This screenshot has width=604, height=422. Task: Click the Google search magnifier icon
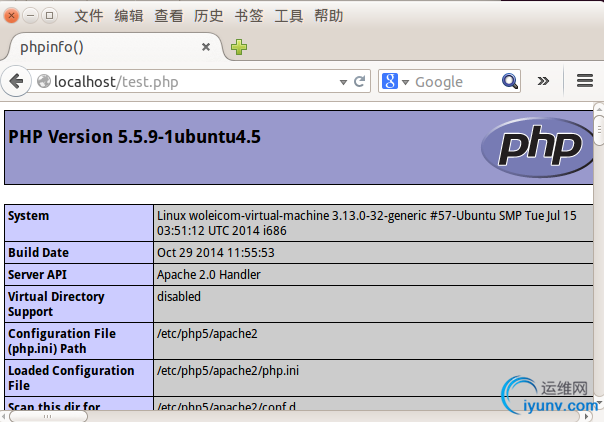pos(510,81)
